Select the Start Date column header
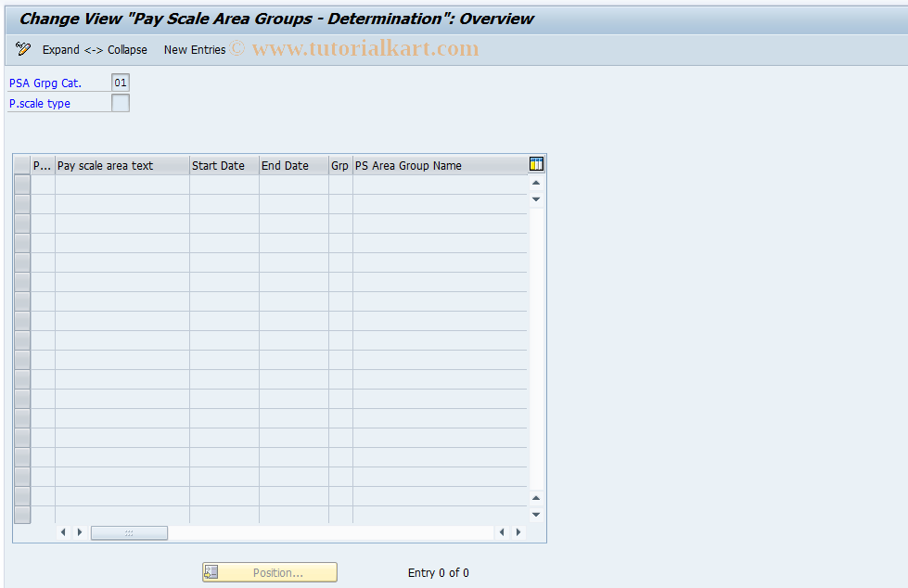The width and height of the screenshot is (908, 588). click(224, 166)
